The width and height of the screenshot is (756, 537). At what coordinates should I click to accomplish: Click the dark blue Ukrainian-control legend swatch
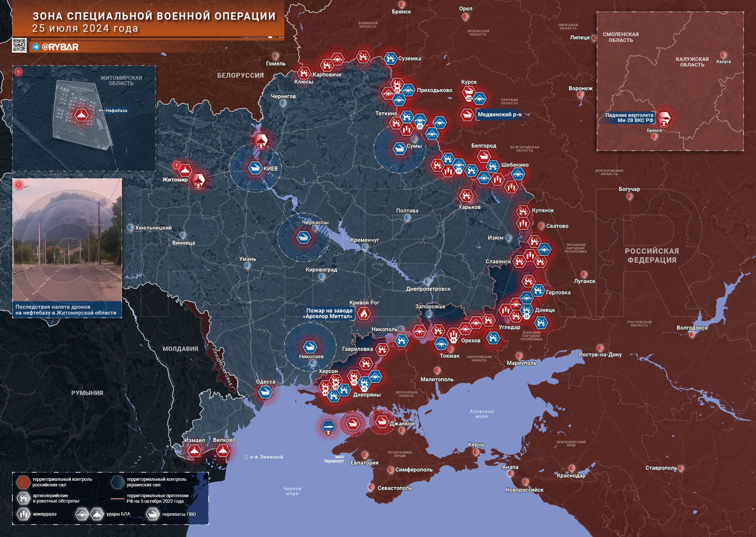click(117, 482)
